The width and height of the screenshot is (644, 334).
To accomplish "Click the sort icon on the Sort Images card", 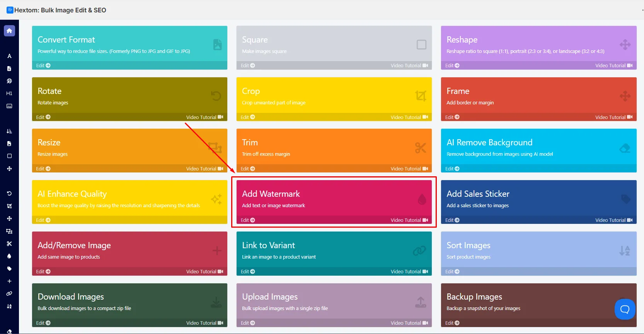I will coord(625,250).
